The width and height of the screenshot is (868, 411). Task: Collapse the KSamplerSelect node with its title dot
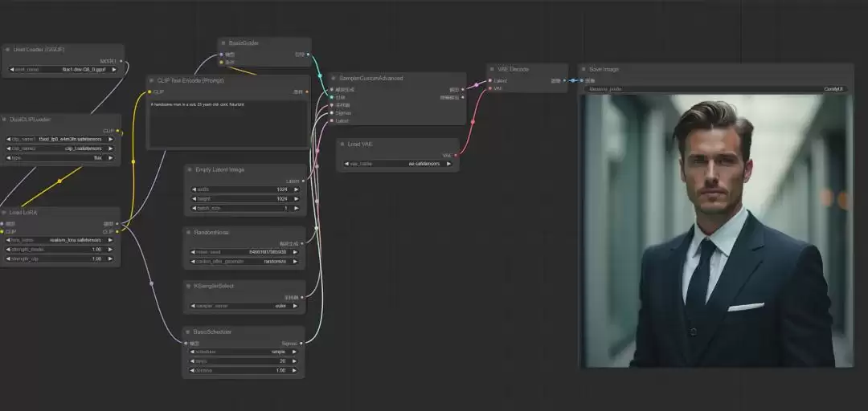tap(189, 287)
